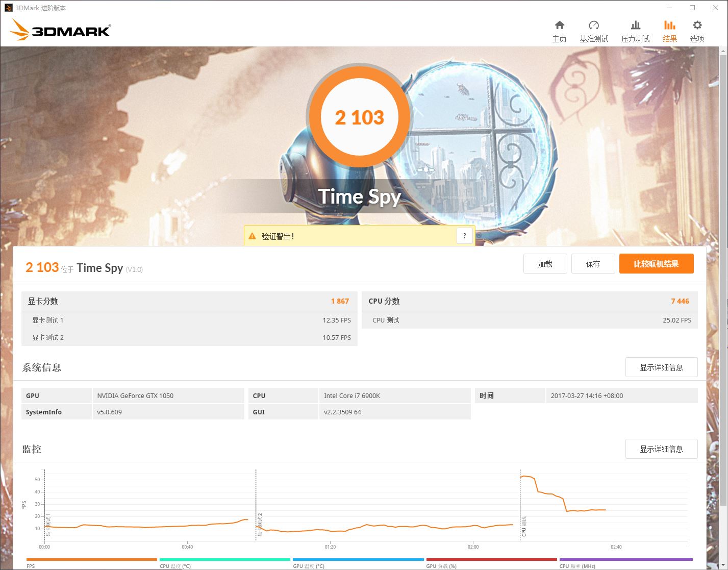Open the 选项 options gear icon

click(697, 26)
